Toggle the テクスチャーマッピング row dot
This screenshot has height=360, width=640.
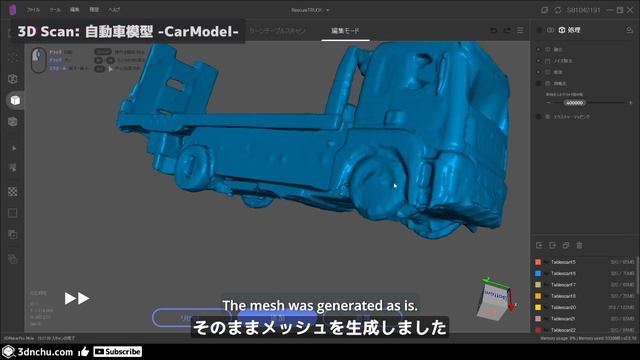pos(539,117)
